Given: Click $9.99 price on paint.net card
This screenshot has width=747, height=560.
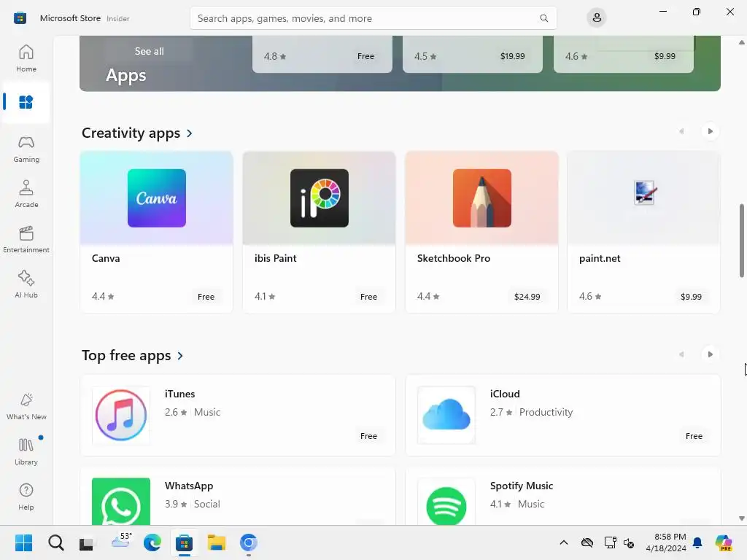Looking at the screenshot, I should tap(691, 297).
